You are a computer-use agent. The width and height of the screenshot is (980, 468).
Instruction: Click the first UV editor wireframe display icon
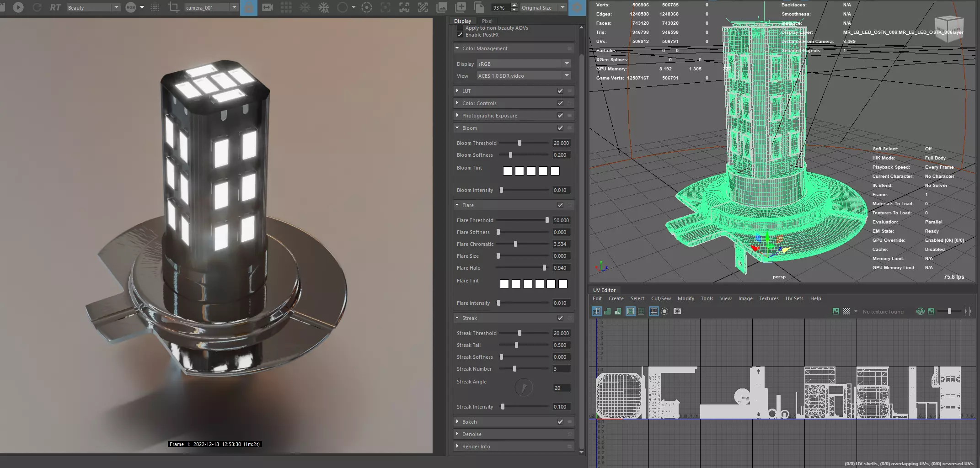click(596, 311)
